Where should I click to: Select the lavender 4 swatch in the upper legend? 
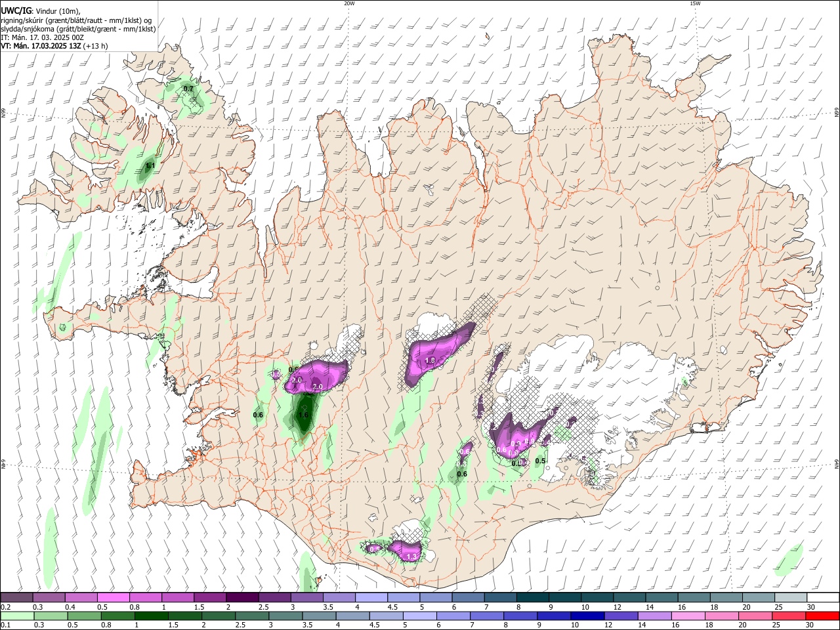tap(371, 597)
